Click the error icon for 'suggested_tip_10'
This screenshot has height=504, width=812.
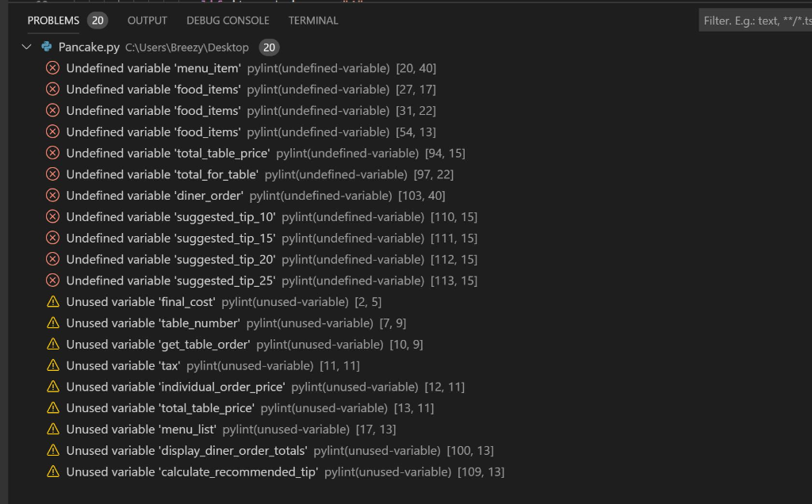(x=52, y=216)
